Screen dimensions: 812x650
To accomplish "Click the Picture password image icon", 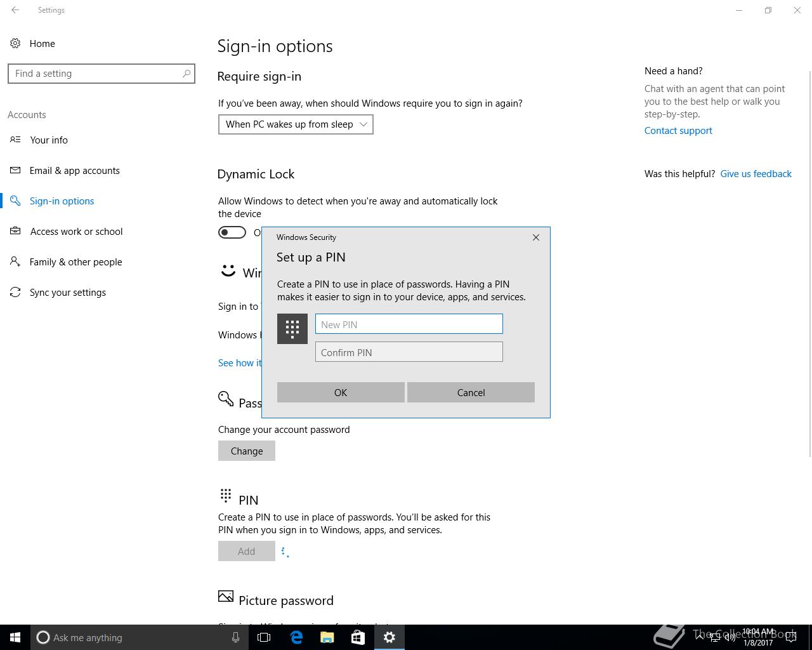I will click(225, 596).
